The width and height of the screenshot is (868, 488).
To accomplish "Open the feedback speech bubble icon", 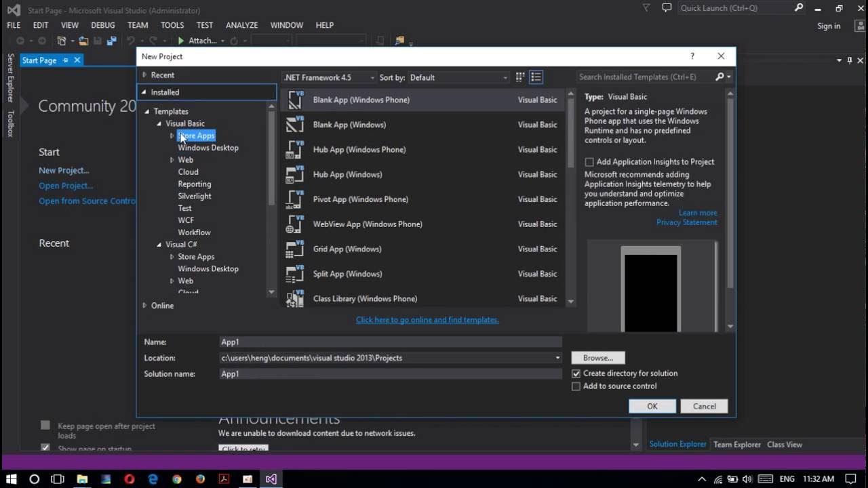I will 667,8.
